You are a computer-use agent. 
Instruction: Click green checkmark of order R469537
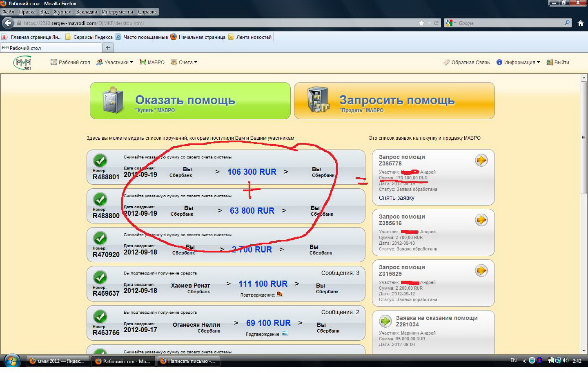(x=100, y=277)
